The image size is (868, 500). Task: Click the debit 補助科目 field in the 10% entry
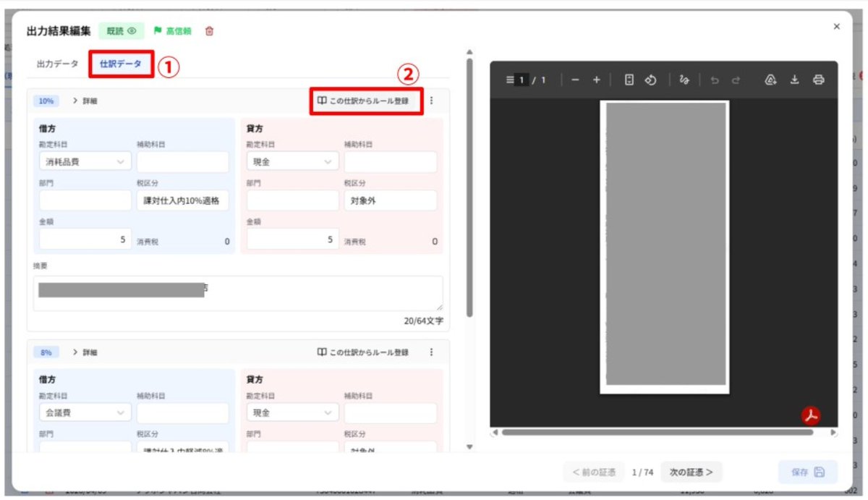(182, 162)
